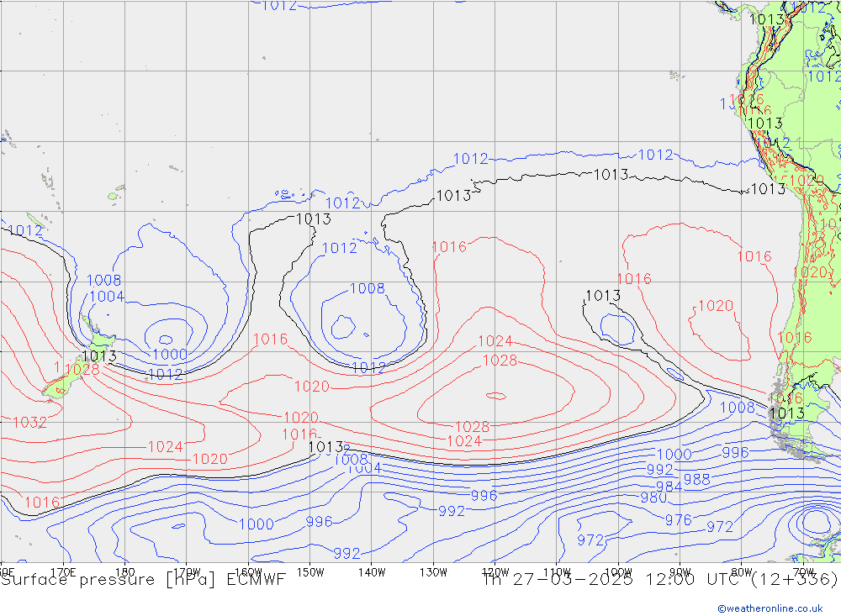
Task: Click the 170W longitude axis label
Action: tap(187, 571)
